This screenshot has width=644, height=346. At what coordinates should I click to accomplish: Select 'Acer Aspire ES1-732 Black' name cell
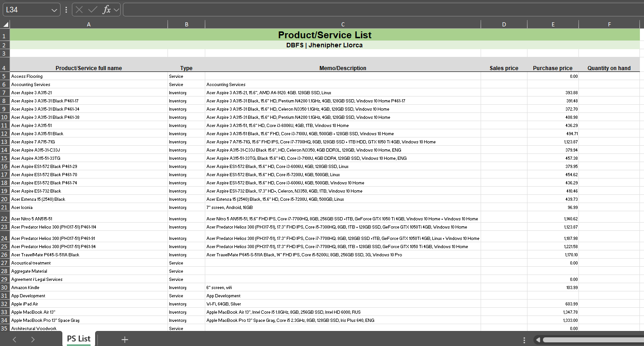coord(89,191)
